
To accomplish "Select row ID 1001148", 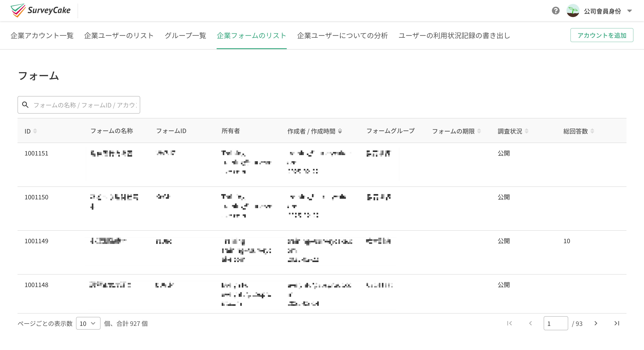I will [36, 285].
